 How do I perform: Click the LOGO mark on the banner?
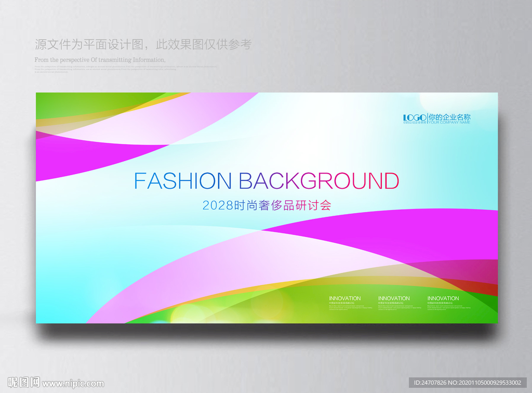point(415,117)
